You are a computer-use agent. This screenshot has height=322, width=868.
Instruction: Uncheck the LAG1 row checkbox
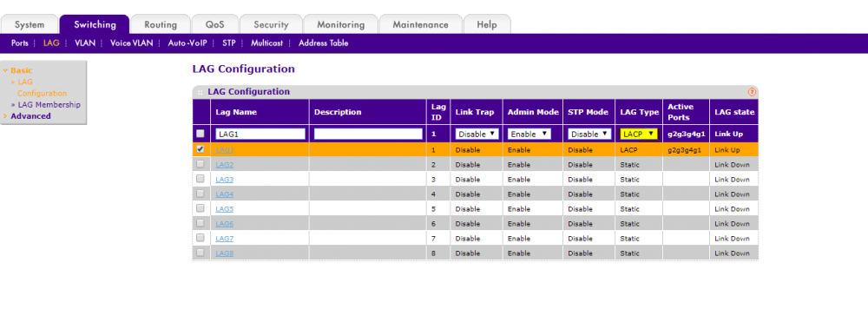[201, 148]
